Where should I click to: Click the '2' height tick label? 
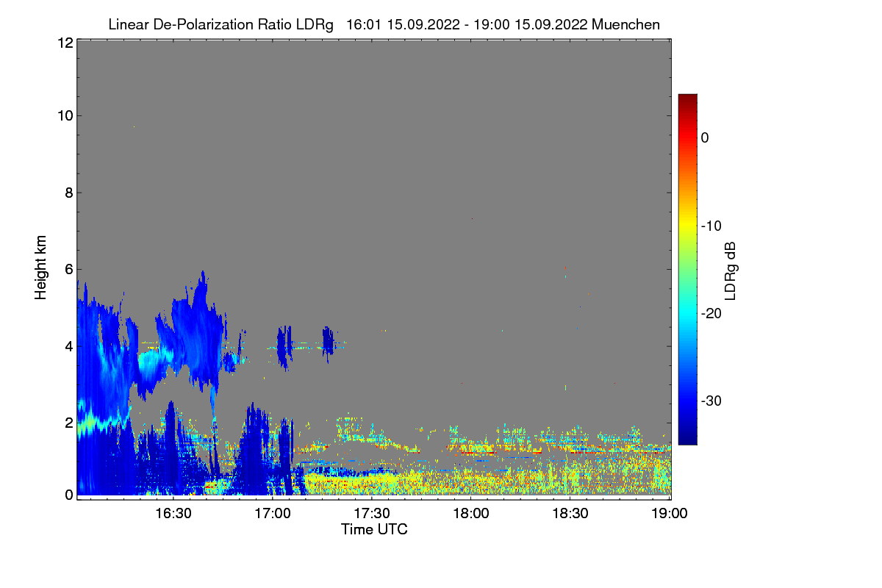pyautogui.click(x=68, y=423)
